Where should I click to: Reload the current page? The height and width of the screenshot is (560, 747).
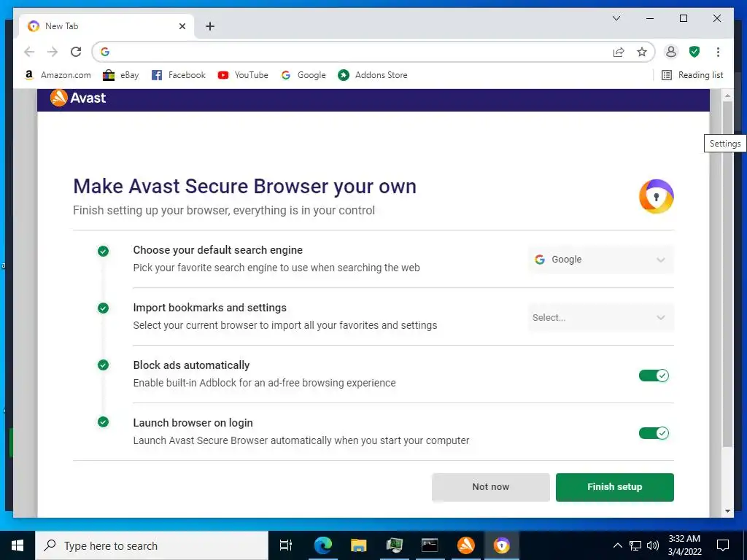(x=76, y=52)
